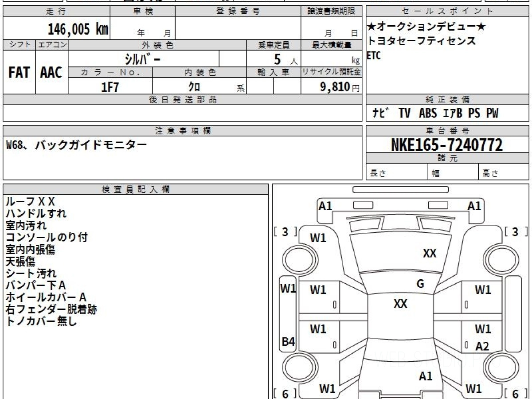Select the color code 1F7
This screenshot has height=399, width=532.
110,86
